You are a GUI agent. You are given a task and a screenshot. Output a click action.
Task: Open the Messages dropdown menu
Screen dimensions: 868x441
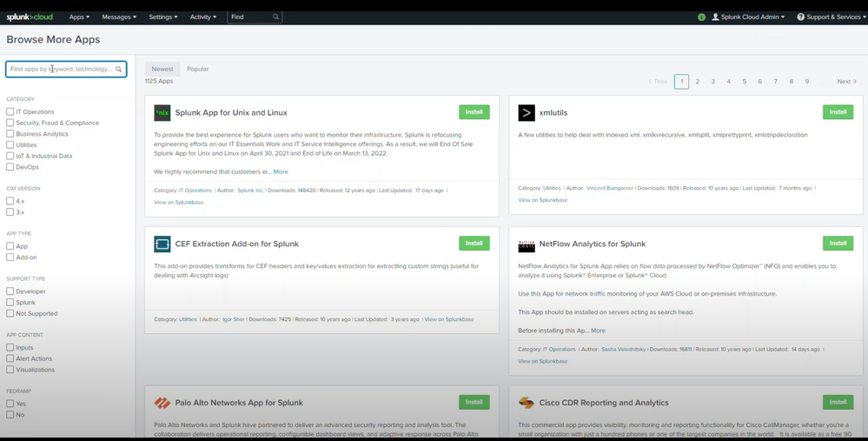pyautogui.click(x=119, y=17)
